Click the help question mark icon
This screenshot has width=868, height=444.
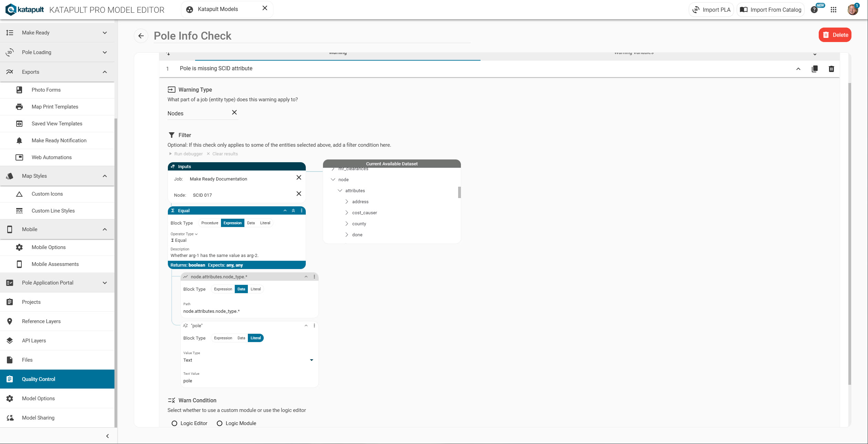click(x=814, y=10)
